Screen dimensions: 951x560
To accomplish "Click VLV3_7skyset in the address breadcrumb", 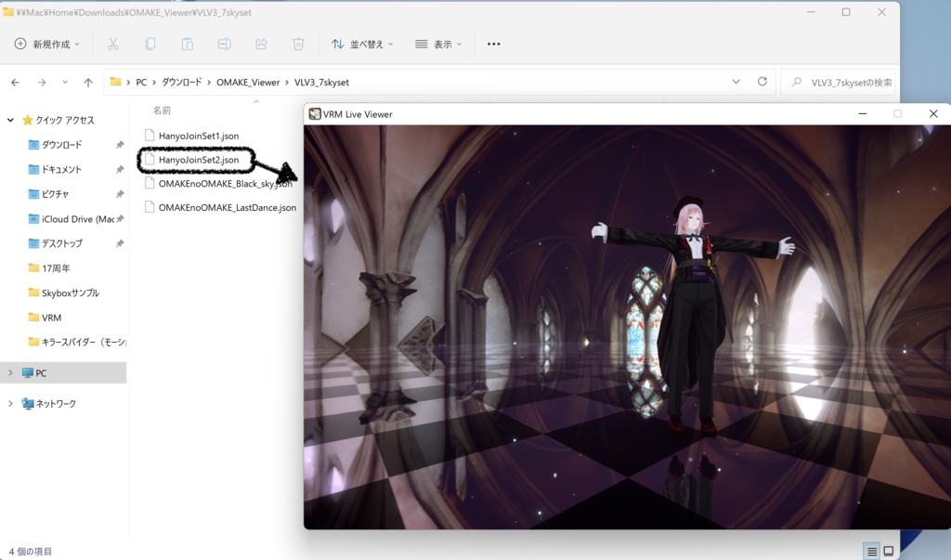I will 321,82.
